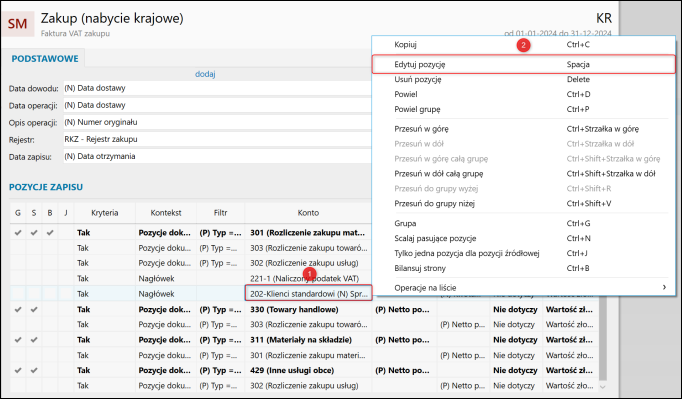
Task: Click the Data zapisu field
Action: [217, 156]
